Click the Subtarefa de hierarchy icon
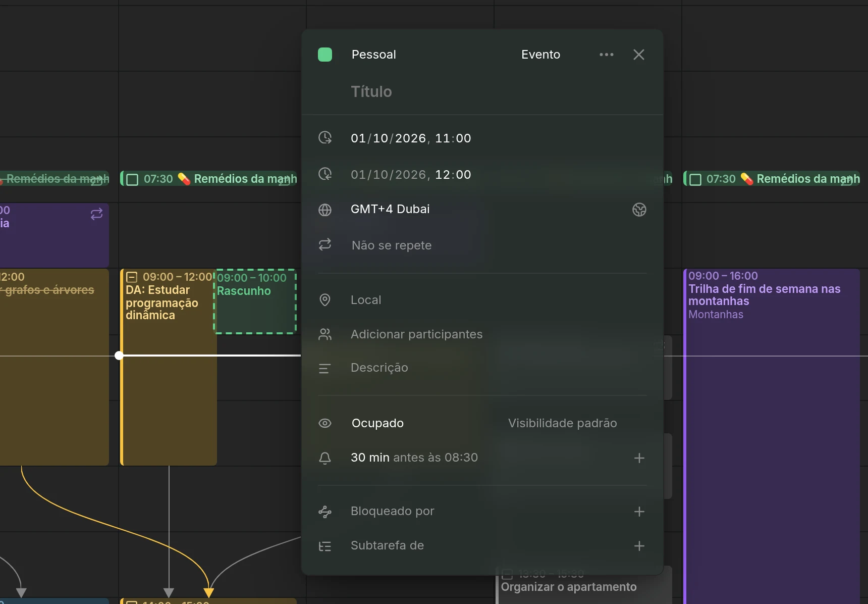868x604 pixels. click(325, 546)
